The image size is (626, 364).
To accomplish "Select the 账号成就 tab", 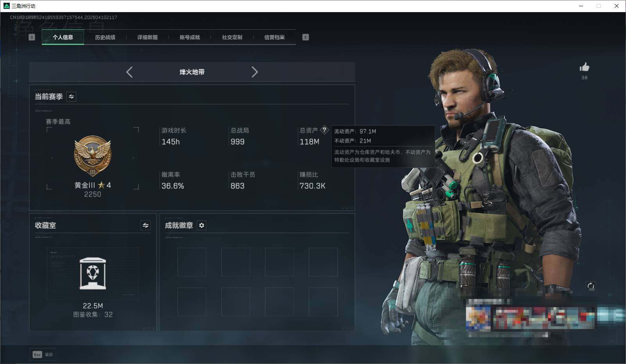I will tap(189, 37).
